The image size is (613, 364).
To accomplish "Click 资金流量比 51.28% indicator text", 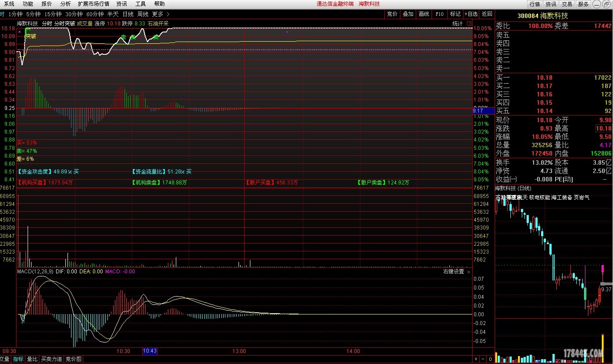I will click(x=161, y=172).
